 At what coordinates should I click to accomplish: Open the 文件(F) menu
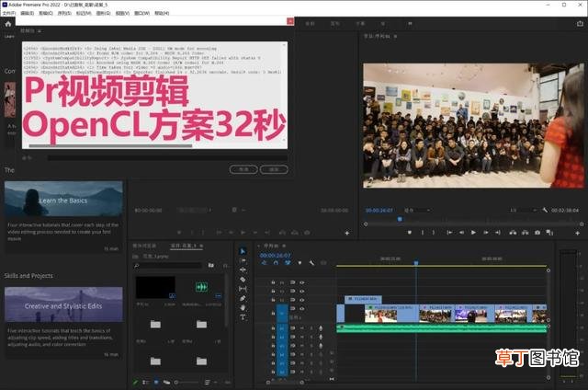tap(9, 13)
